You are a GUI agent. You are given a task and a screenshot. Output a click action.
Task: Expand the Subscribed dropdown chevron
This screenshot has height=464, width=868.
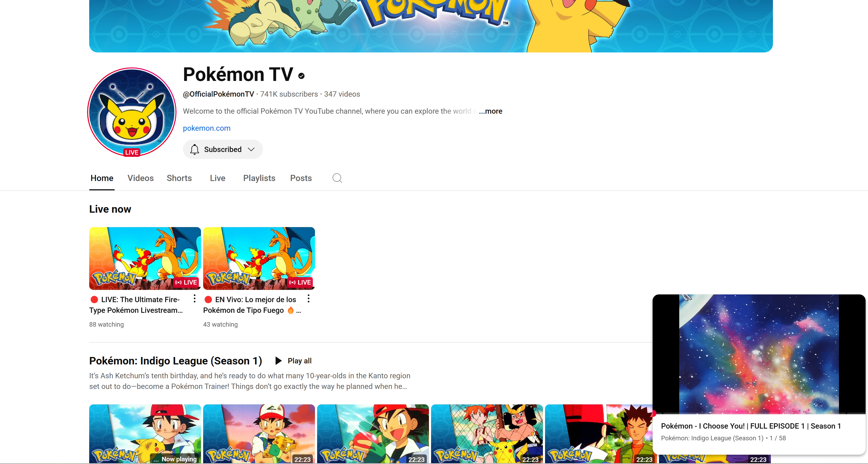pyautogui.click(x=251, y=149)
